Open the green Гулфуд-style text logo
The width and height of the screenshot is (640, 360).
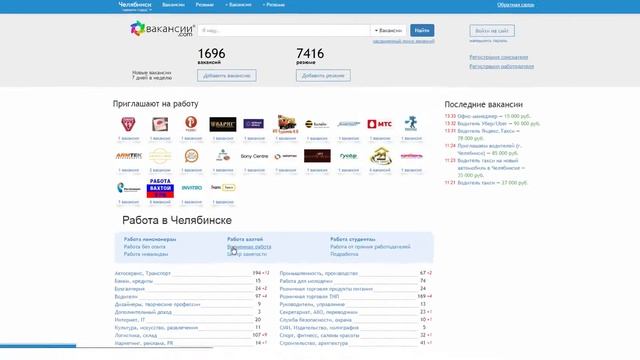[x=348, y=156]
